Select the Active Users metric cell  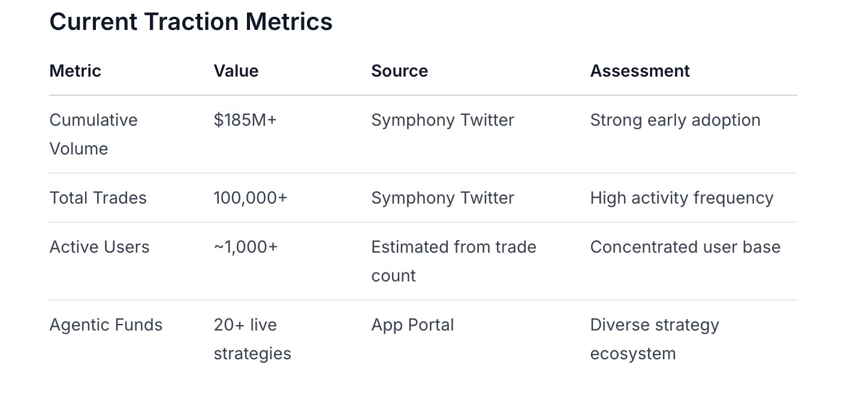(x=100, y=247)
